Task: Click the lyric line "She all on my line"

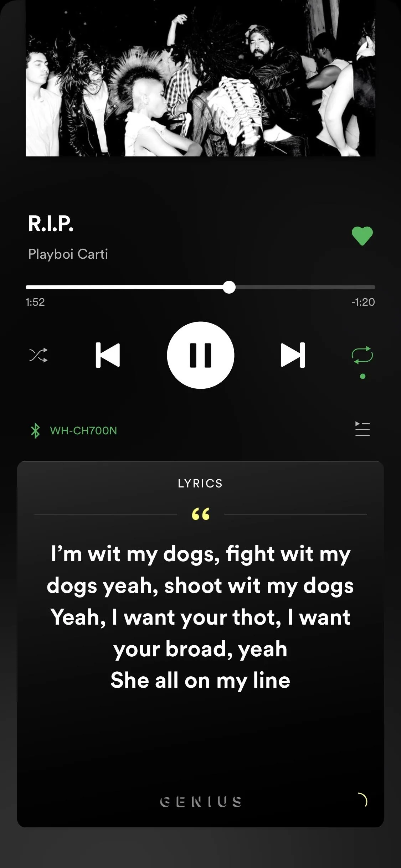Action: 200,681
